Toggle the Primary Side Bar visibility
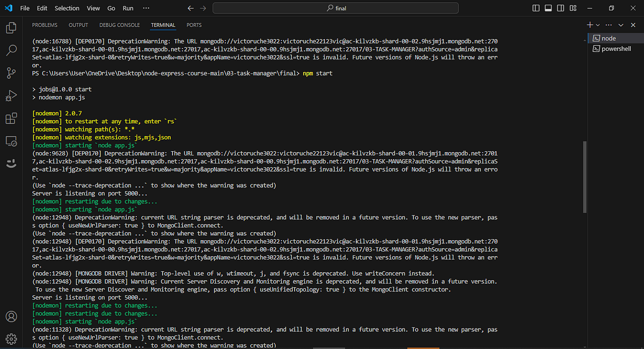Image resolution: width=644 pixels, height=349 pixels. (x=536, y=8)
